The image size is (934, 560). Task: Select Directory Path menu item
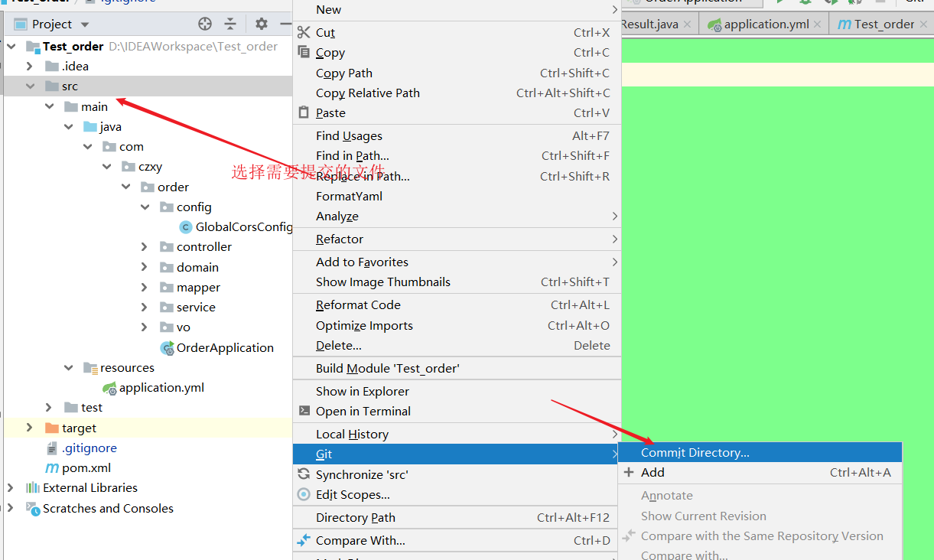456,517
